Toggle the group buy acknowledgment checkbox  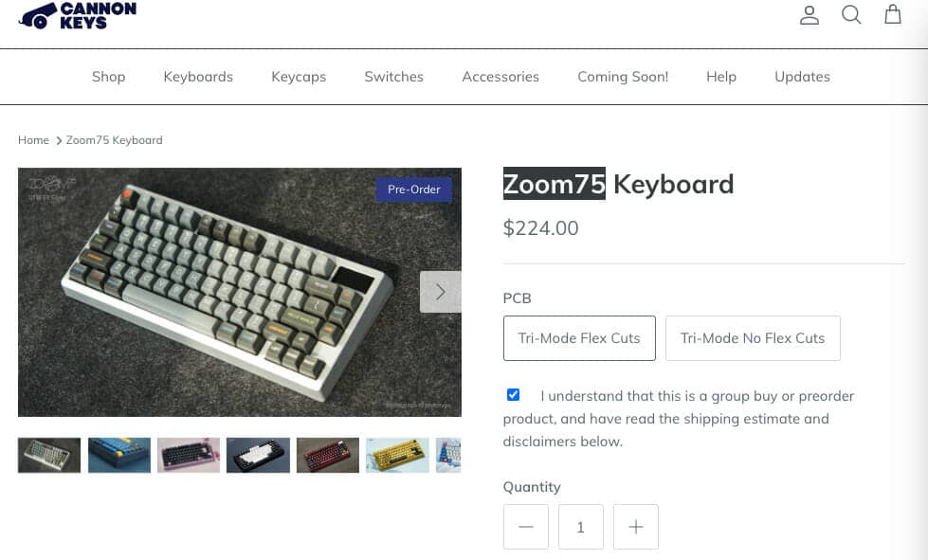tap(513, 395)
